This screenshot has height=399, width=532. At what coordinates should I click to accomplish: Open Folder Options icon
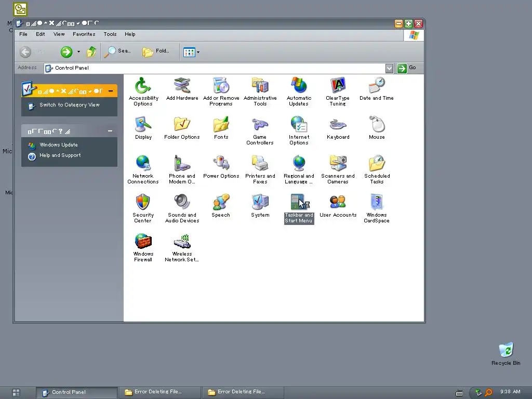182,128
